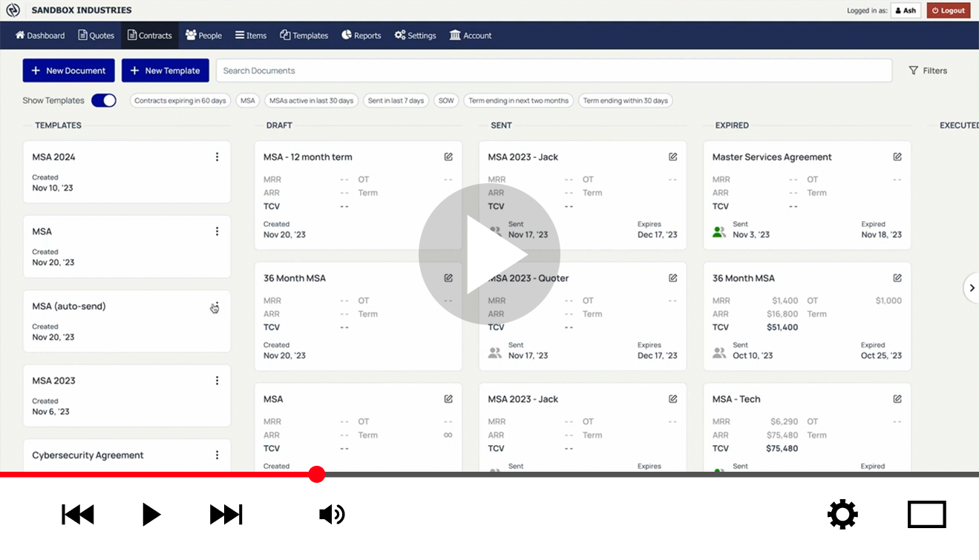Image resolution: width=979 pixels, height=560 pixels.
Task: Toggle the 'Sent in last 7 days' filter chip
Action: 396,101
